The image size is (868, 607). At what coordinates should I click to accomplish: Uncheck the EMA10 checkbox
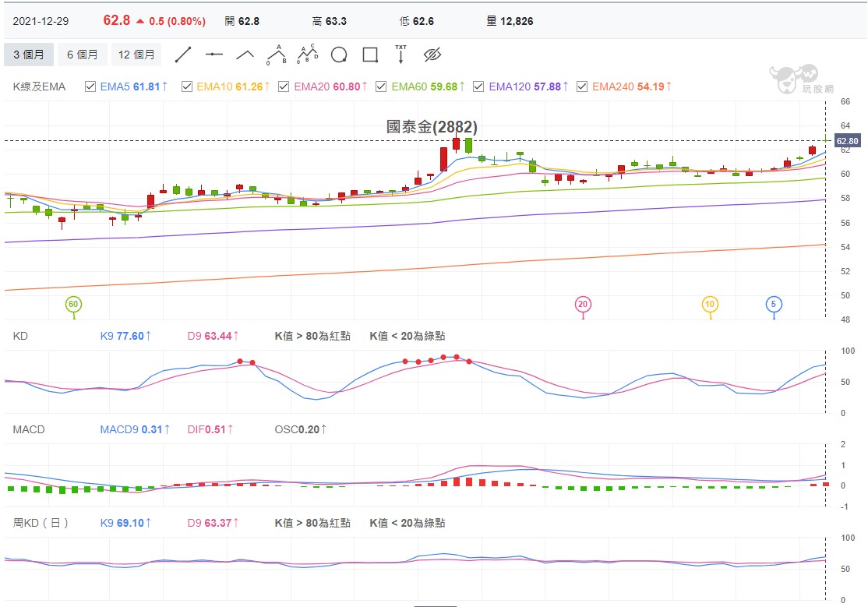tap(187, 86)
